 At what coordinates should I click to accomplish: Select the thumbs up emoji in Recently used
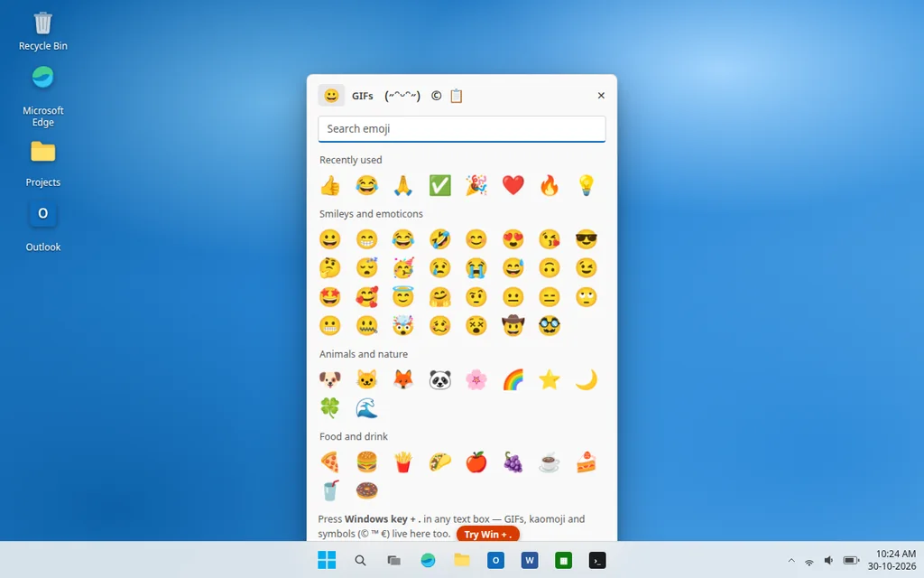pyautogui.click(x=330, y=185)
